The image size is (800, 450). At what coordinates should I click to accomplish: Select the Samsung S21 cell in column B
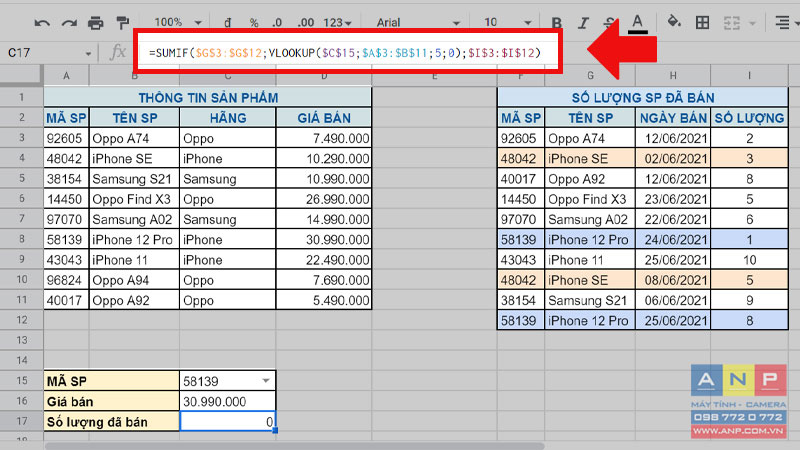click(134, 179)
